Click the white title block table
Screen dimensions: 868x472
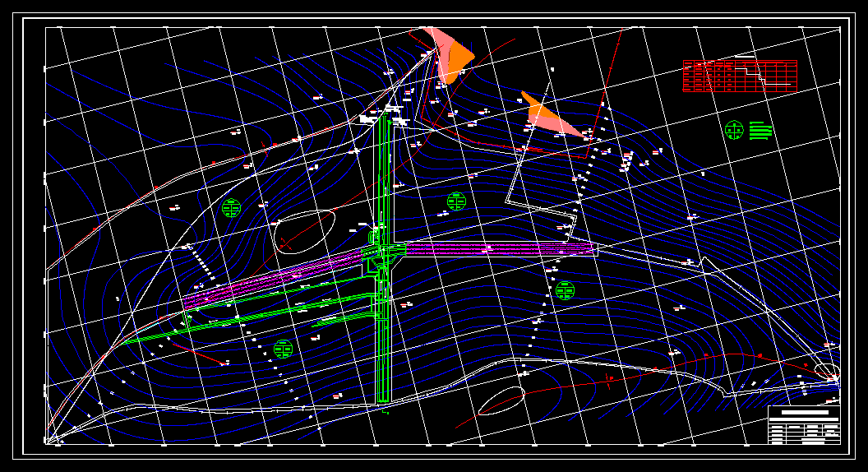click(804, 425)
